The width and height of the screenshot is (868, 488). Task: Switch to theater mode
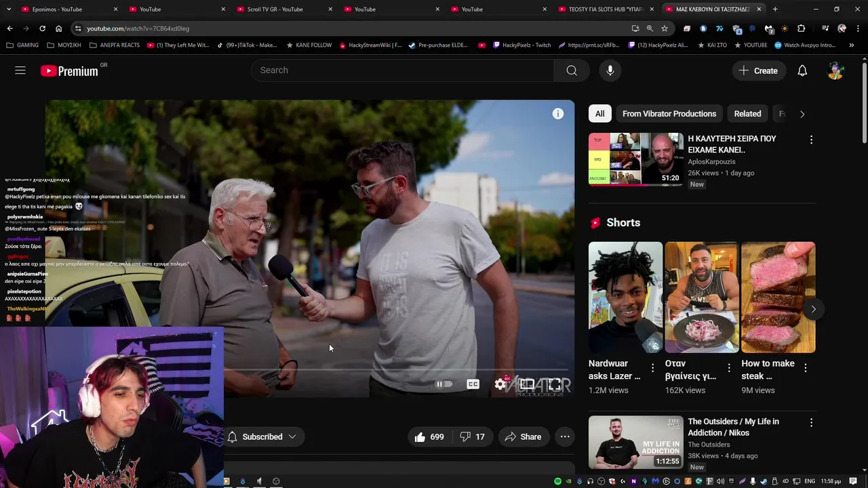pyautogui.click(x=527, y=384)
